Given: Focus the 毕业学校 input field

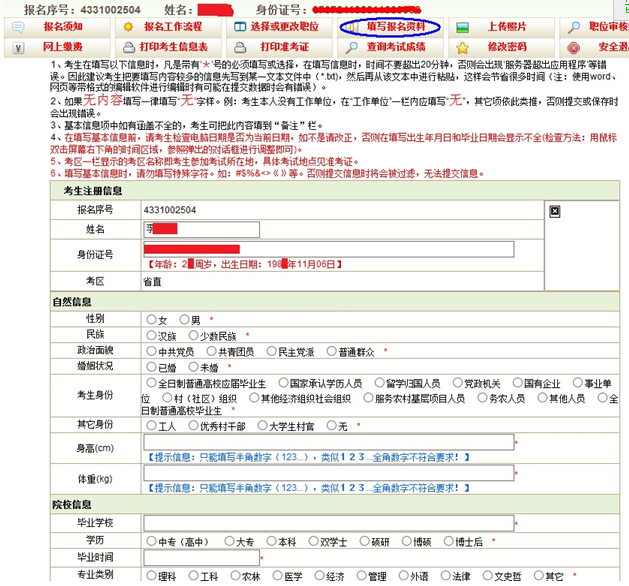Looking at the screenshot, I should coord(329,523).
